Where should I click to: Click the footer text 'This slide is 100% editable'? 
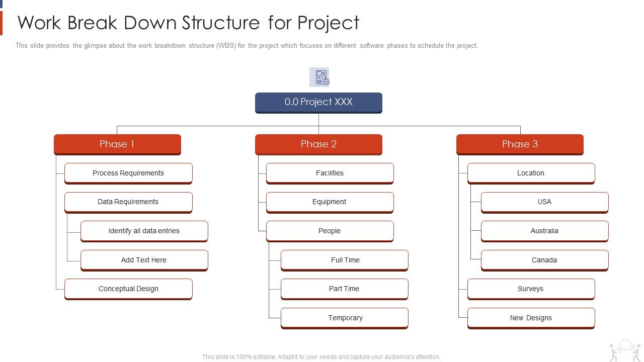(x=321, y=357)
